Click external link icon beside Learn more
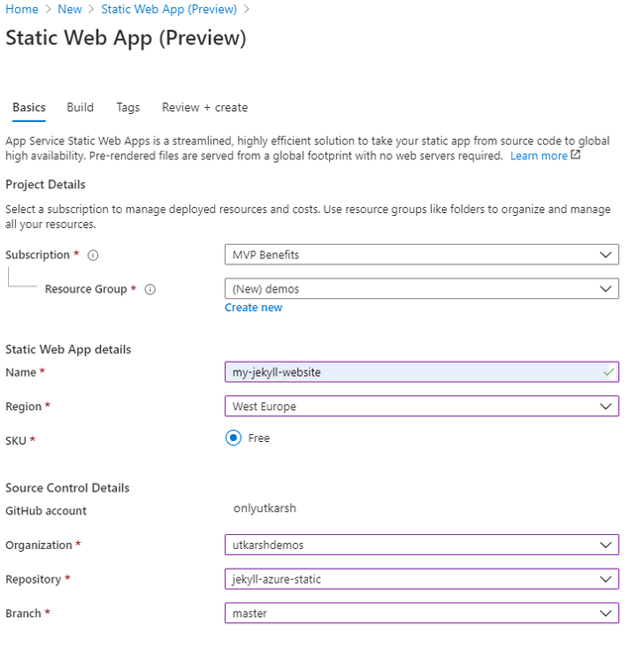 (x=576, y=156)
